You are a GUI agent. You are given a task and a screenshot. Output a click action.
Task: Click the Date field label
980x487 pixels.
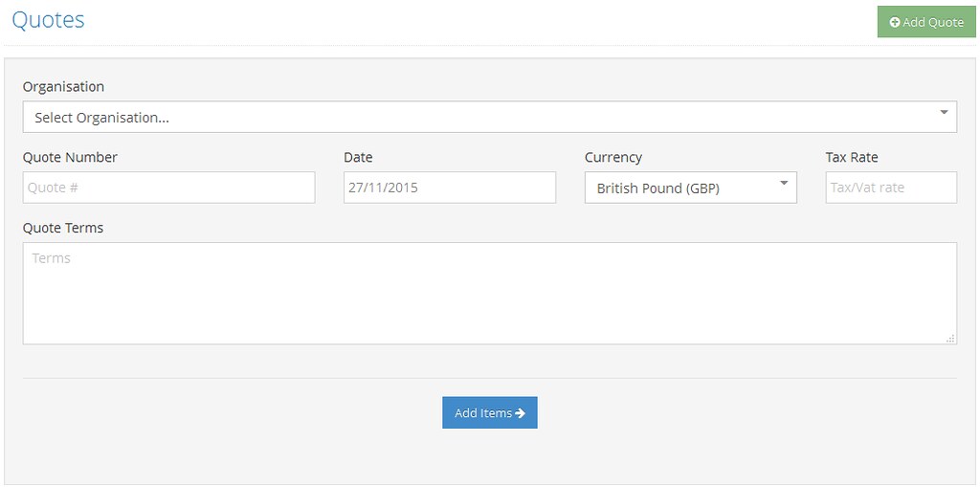[358, 158]
